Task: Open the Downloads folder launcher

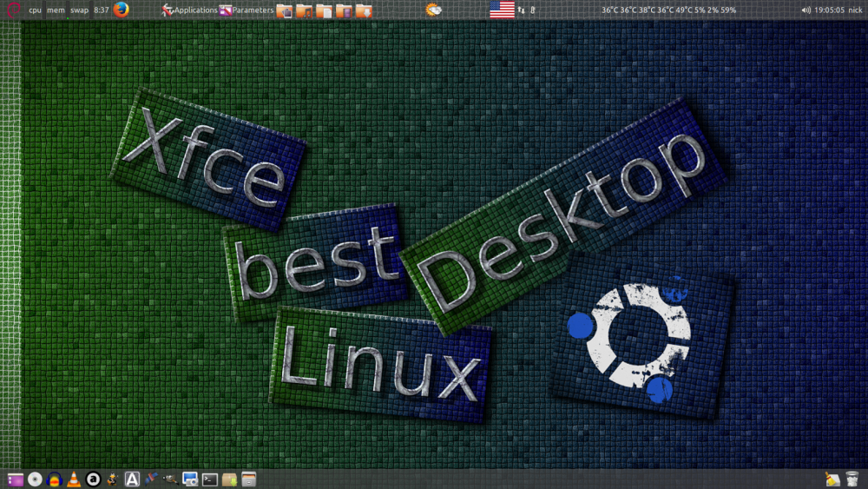Action: click(364, 10)
